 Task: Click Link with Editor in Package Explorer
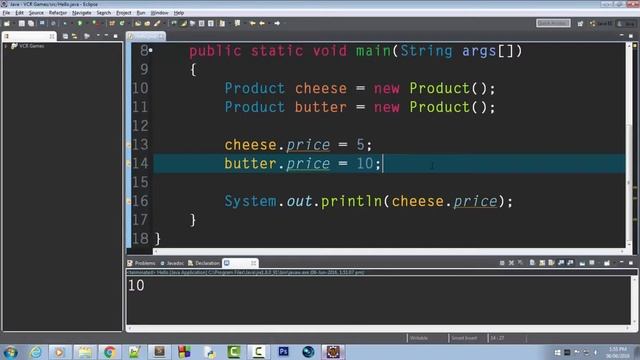(74, 36)
